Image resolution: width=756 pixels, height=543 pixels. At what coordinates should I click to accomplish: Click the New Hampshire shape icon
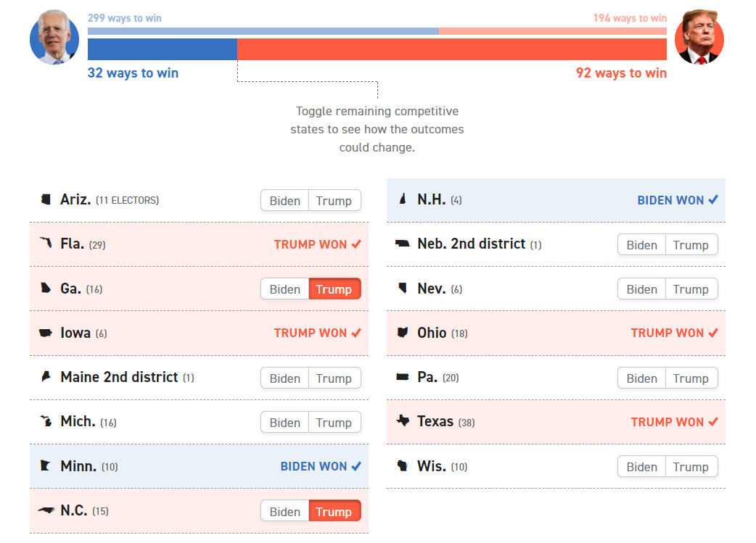[x=403, y=199]
